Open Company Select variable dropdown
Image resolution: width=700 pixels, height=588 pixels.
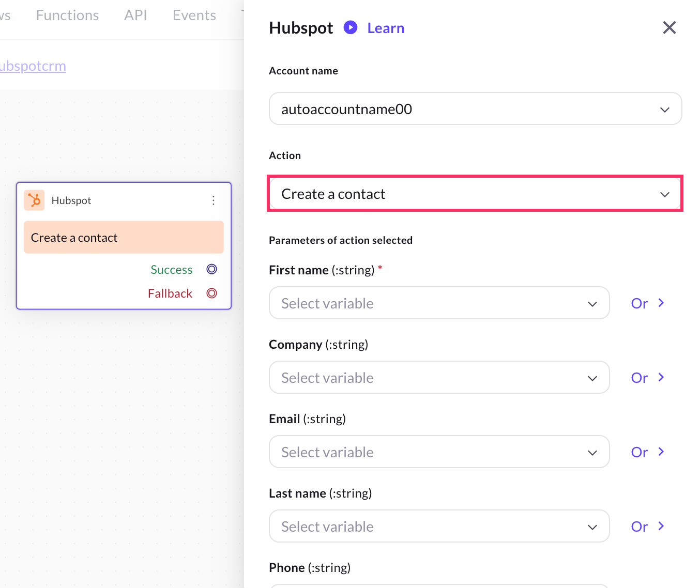click(x=439, y=378)
